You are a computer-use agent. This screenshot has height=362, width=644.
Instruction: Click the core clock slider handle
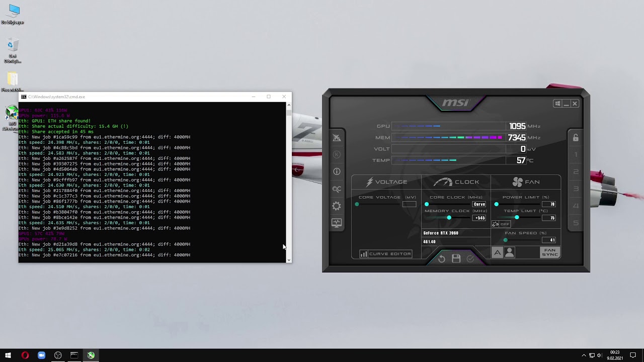click(x=427, y=204)
